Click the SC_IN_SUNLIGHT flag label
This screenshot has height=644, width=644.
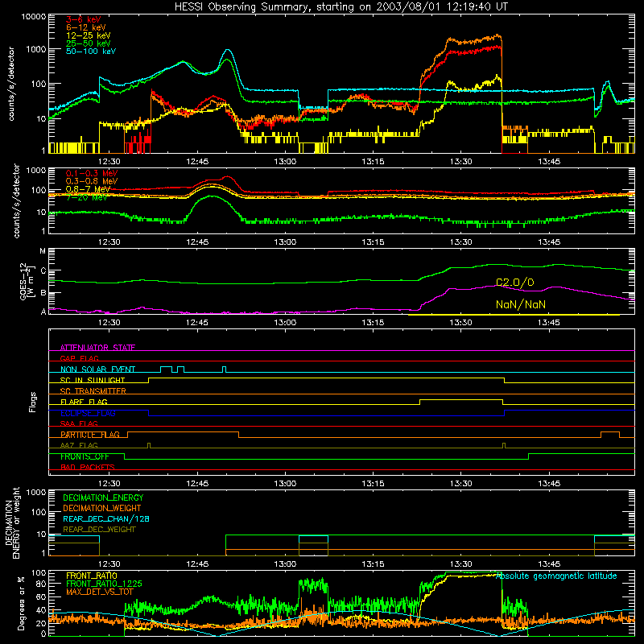coord(93,380)
